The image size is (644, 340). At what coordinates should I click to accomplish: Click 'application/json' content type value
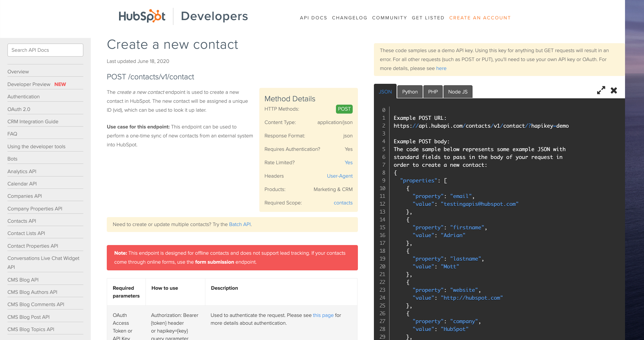[335, 122]
